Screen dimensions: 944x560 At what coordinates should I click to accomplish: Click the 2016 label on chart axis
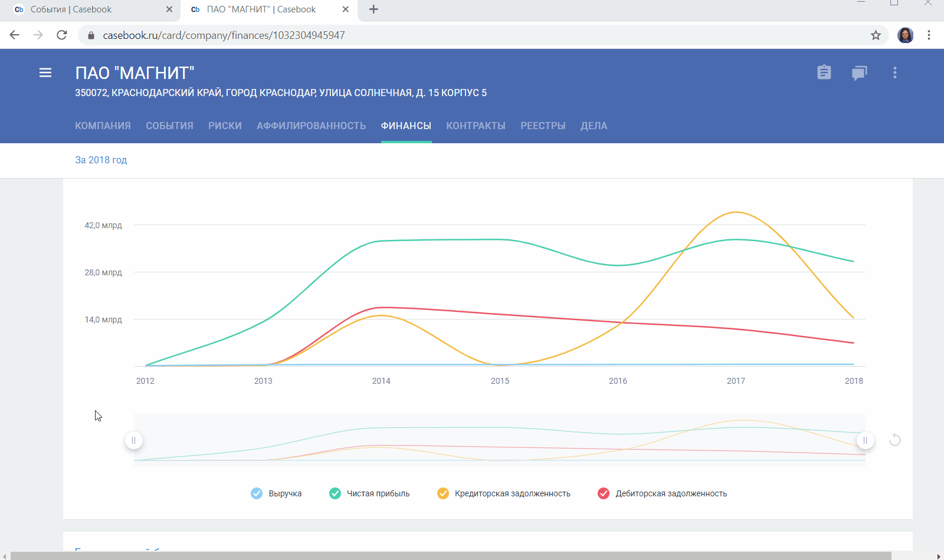[618, 381]
